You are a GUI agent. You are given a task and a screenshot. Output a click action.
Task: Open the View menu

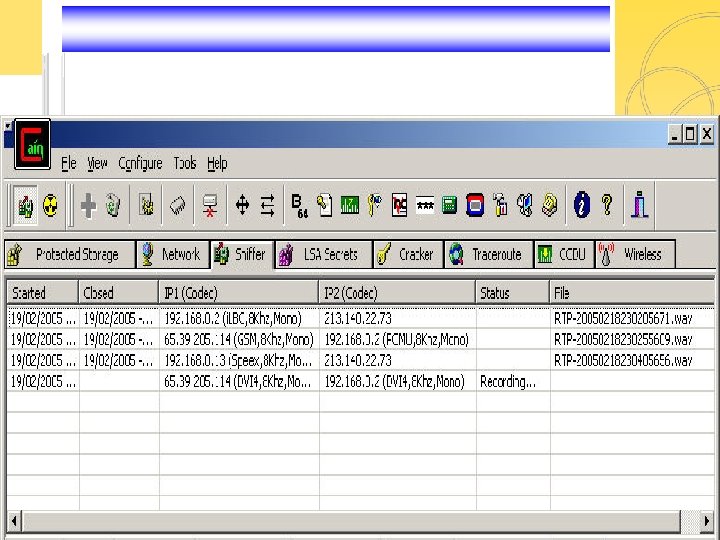(97, 163)
